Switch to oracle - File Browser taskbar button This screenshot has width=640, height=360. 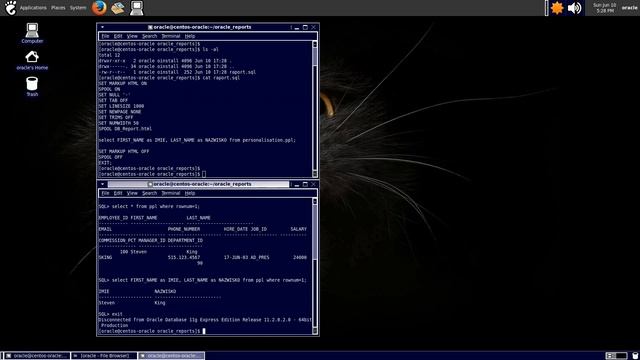[x=104, y=356]
